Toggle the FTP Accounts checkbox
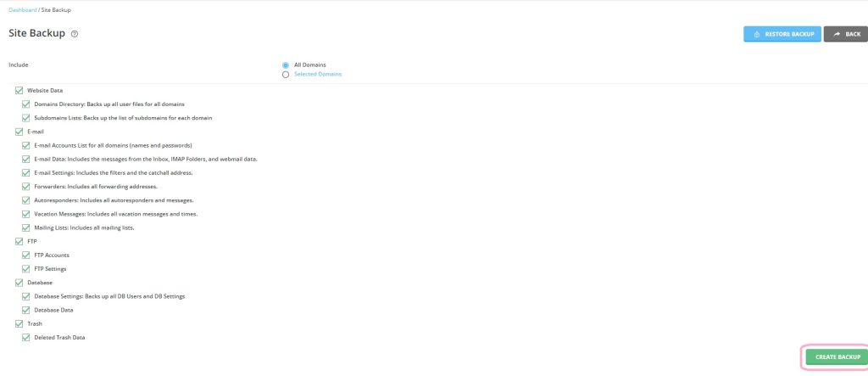The height and width of the screenshot is (376, 868). [26, 255]
